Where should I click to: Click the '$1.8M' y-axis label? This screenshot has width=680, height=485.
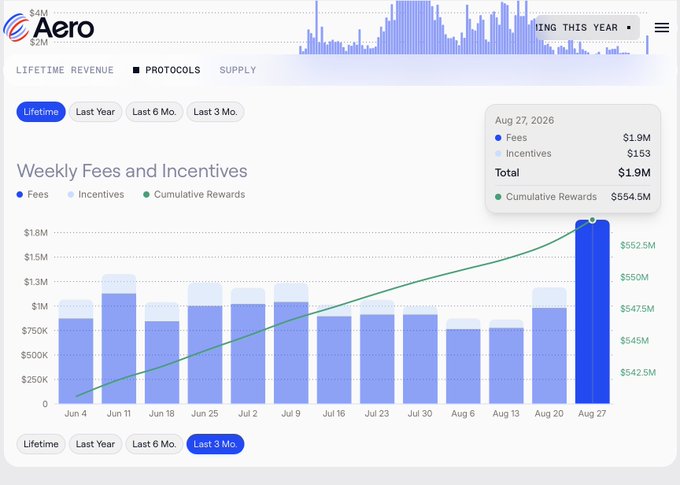point(36,233)
